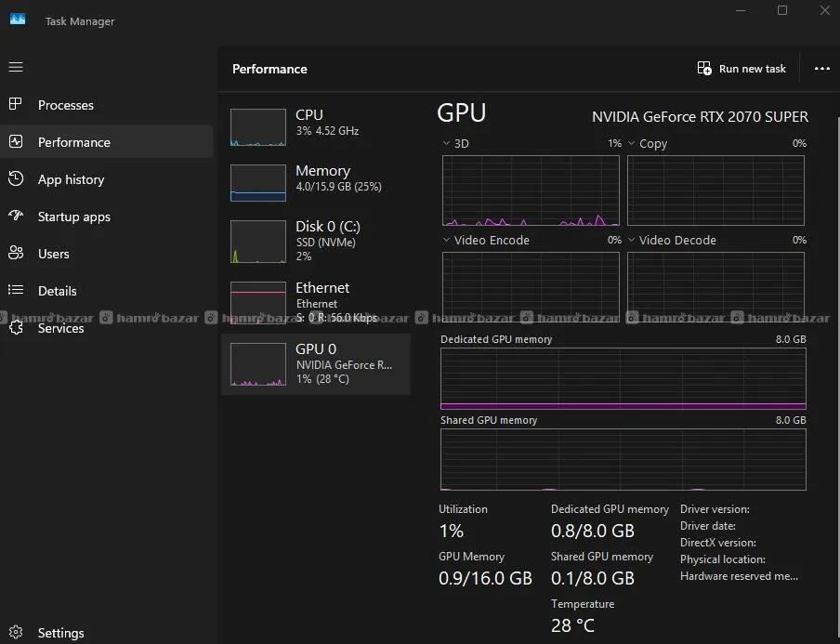Open the Video Decode engine dropdown
Screen dimensions: 840x644
click(631, 240)
